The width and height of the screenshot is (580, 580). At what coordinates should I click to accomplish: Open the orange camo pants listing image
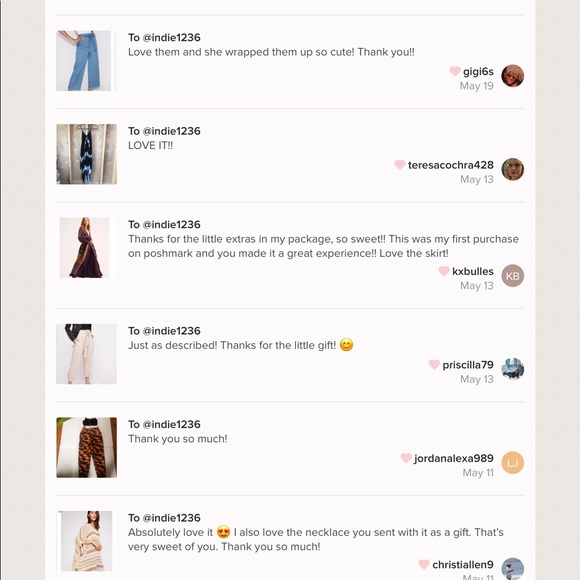tap(87, 448)
